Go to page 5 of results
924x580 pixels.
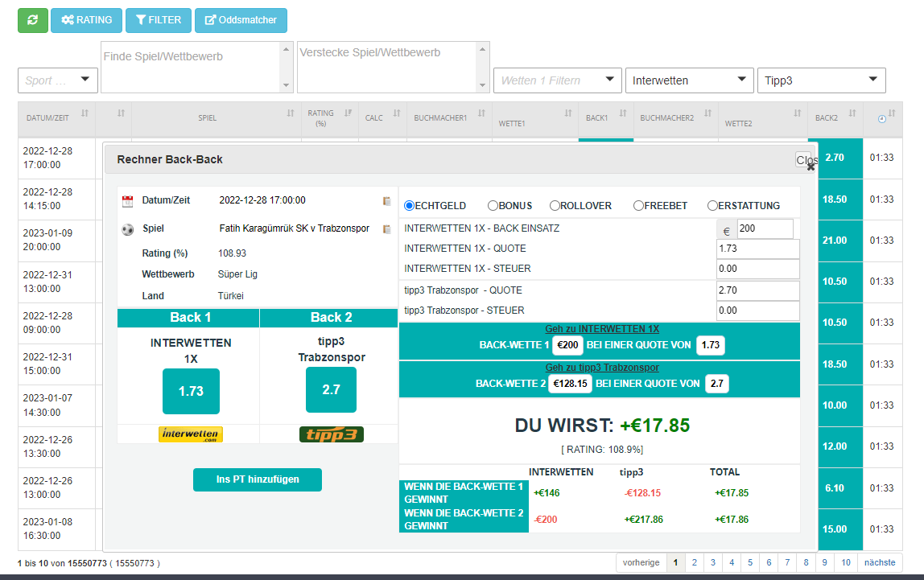click(x=750, y=562)
